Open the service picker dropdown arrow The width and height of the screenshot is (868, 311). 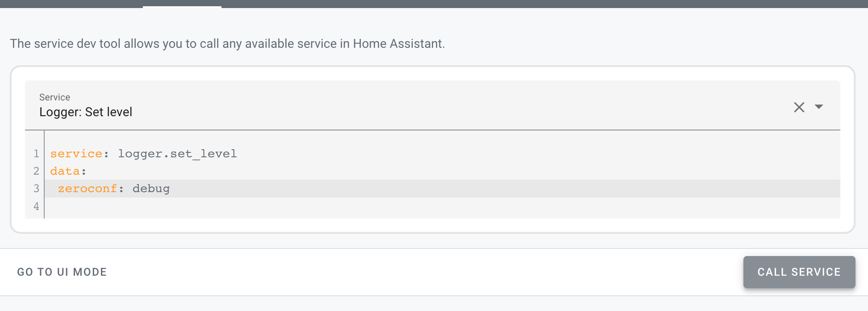(x=820, y=107)
